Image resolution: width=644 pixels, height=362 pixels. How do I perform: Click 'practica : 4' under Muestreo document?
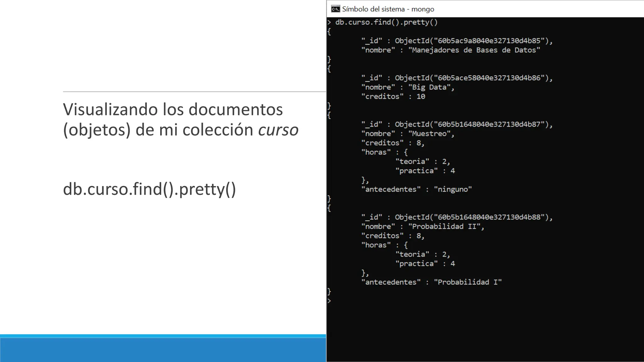point(425,171)
